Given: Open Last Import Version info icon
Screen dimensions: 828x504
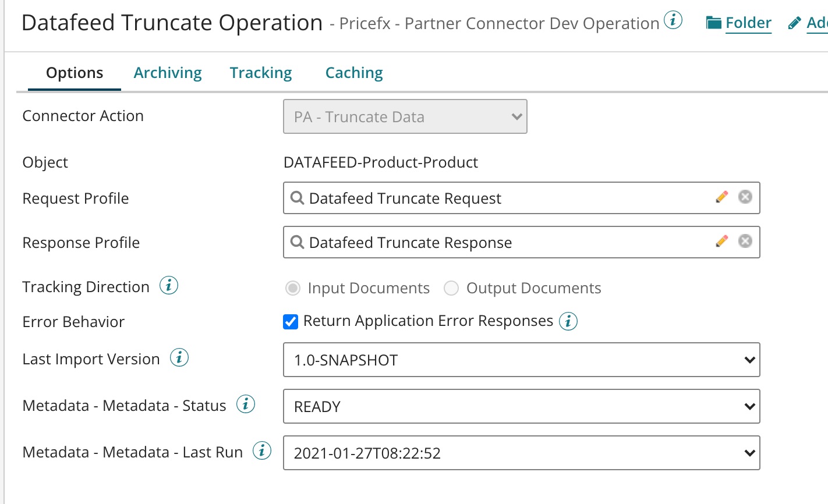Looking at the screenshot, I should coord(179,358).
